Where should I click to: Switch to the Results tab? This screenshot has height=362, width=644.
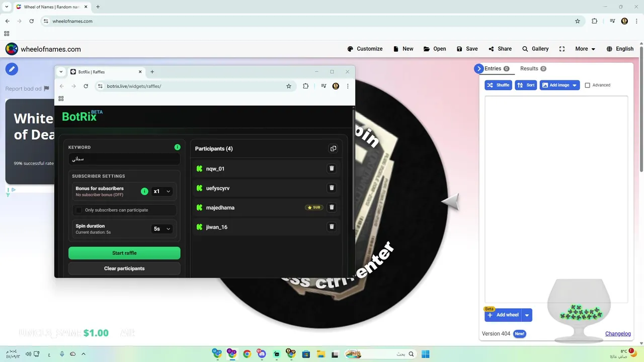tap(533, 68)
